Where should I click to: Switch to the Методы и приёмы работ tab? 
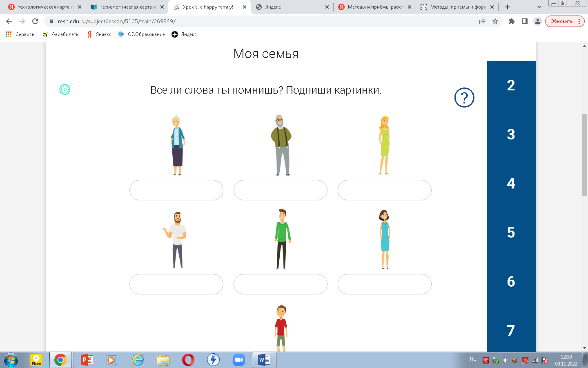coord(374,7)
